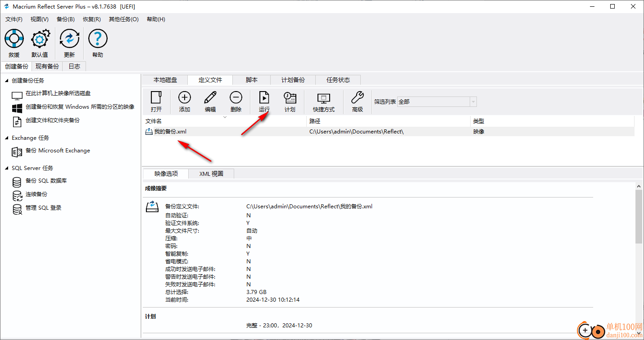Click the Exchange icon beside 备份 Microsoft Exchange

point(17,152)
